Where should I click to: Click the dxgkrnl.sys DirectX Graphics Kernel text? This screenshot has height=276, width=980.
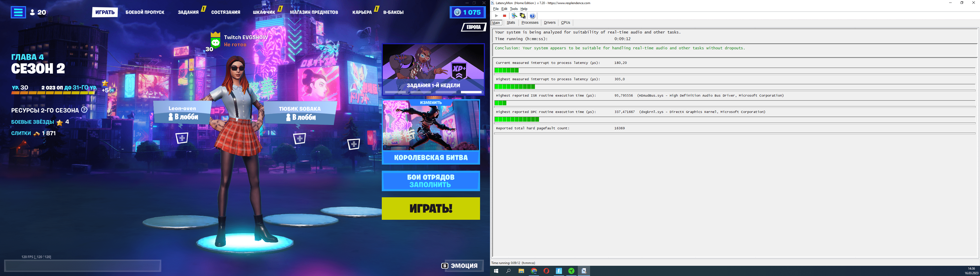pos(702,112)
